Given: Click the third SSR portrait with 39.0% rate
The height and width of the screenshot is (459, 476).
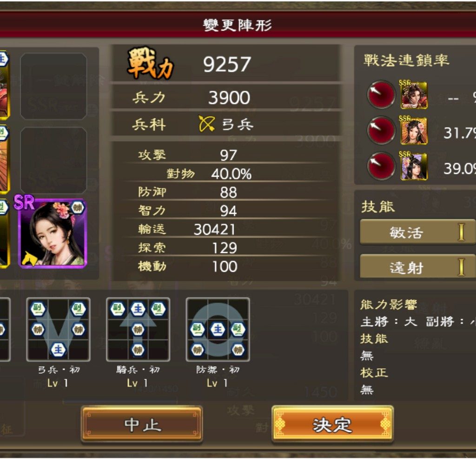Looking at the screenshot, I should (414, 166).
